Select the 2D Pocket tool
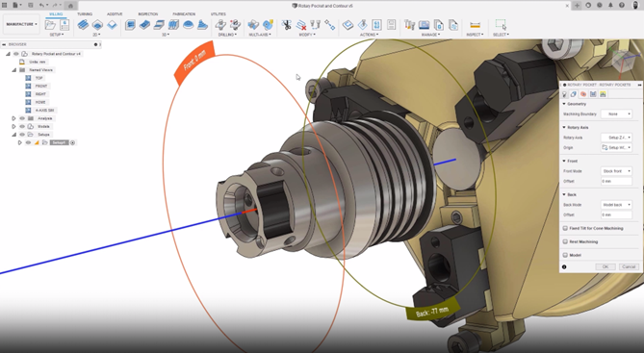The image size is (644, 353). [97, 25]
